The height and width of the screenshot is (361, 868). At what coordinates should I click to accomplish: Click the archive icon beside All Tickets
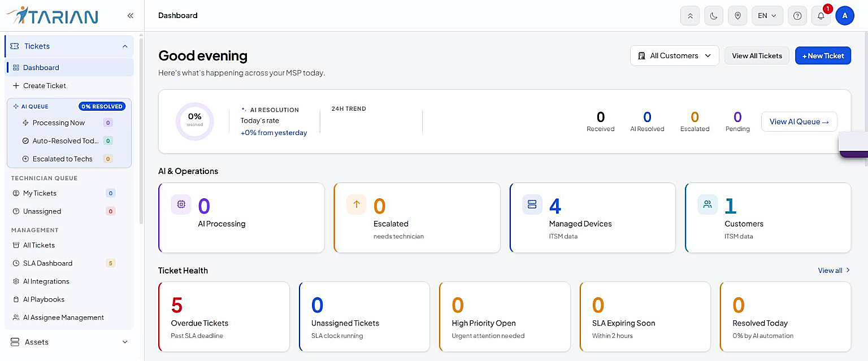[x=16, y=245]
